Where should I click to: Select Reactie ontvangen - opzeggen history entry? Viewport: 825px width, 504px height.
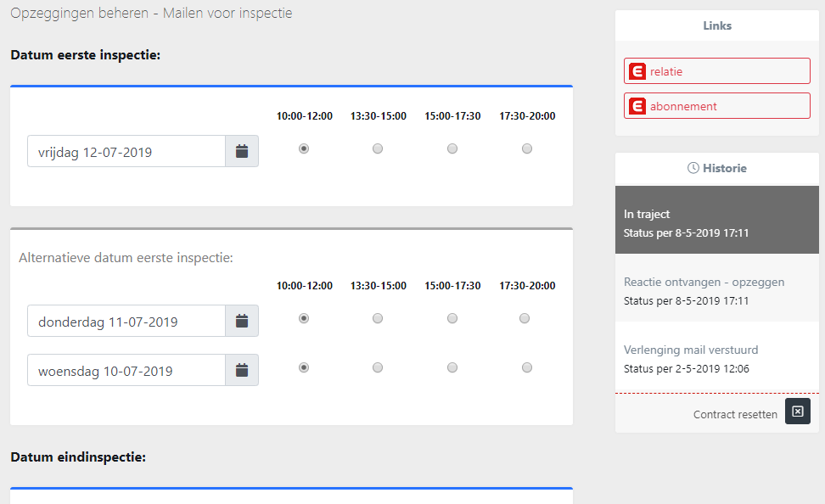pyautogui.click(x=717, y=288)
